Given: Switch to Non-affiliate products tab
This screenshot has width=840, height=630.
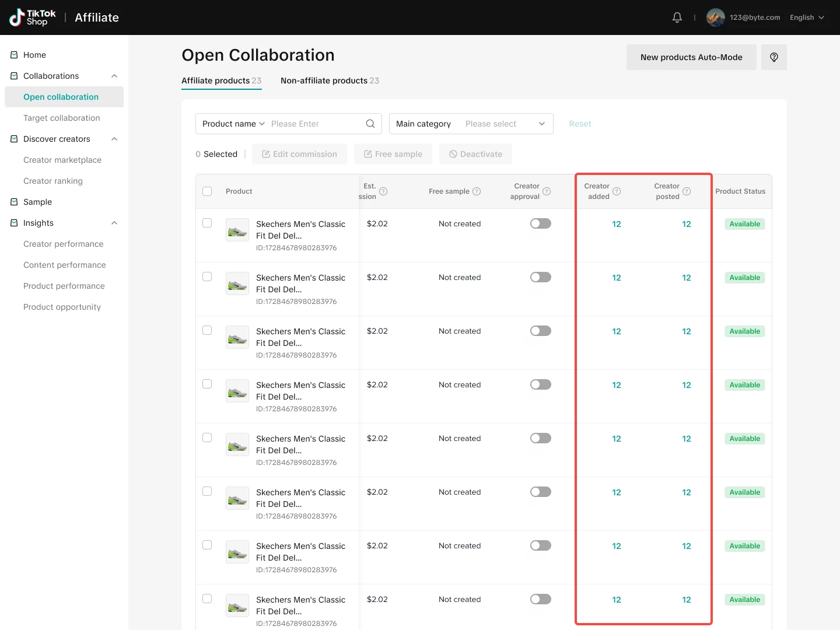Looking at the screenshot, I should pyautogui.click(x=330, y=80).
